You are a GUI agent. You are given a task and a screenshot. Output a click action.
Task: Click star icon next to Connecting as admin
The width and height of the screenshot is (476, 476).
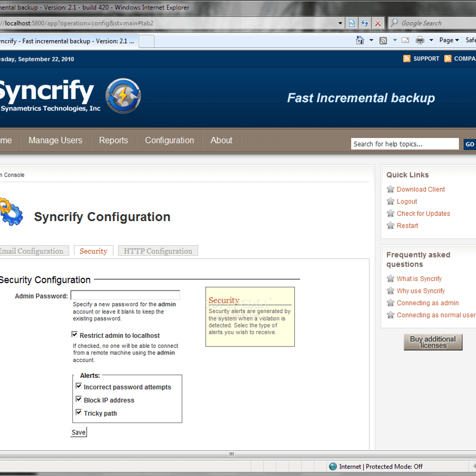(390, 303)
